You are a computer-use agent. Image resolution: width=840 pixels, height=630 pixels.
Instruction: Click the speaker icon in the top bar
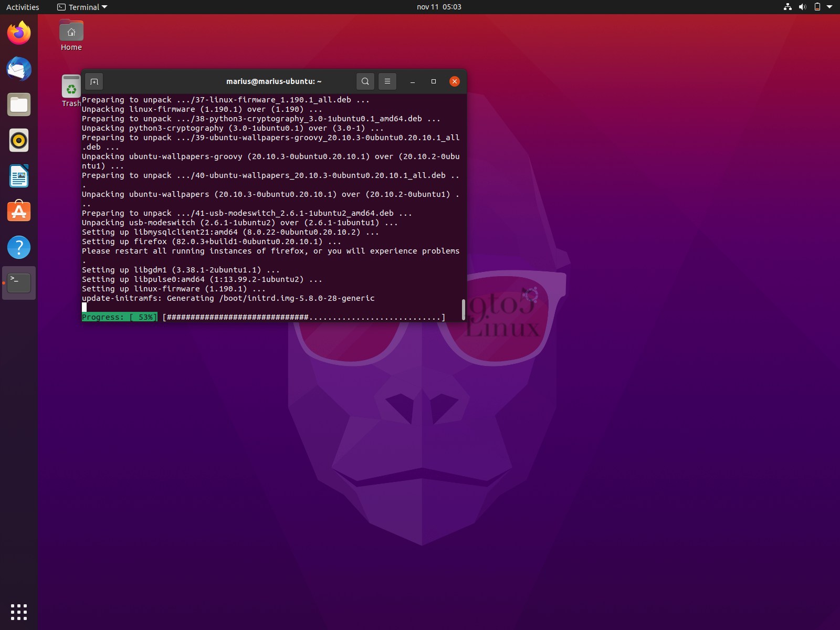(x=802, y=7)
